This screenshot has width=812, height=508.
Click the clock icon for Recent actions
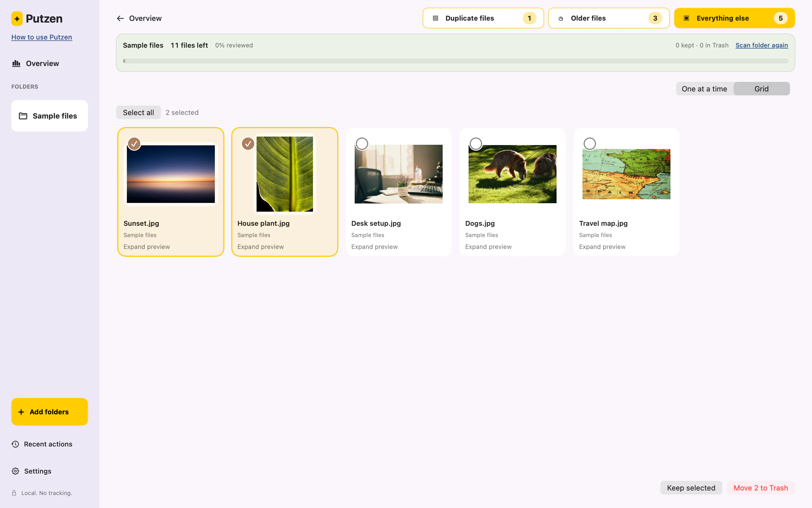tap(16, 444)
